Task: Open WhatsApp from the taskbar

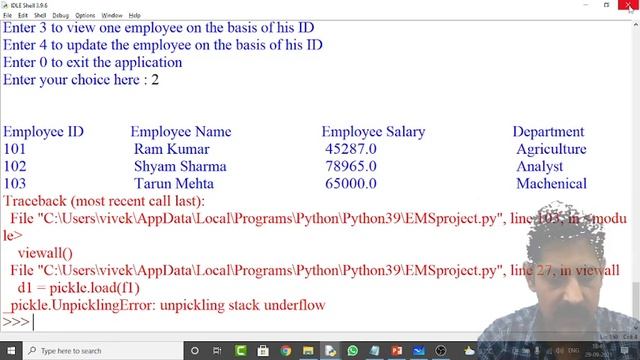Action: point(353,351)
